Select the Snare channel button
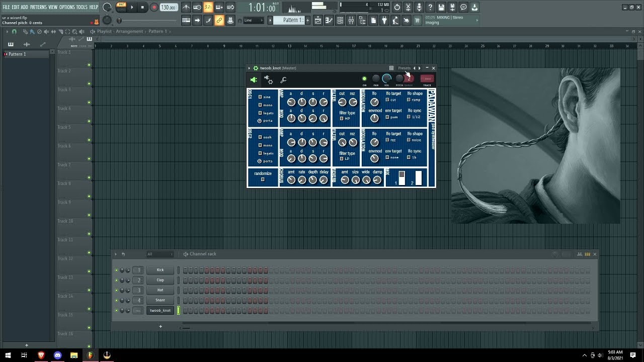Screen dimensions: 644x362 click(x=160, y=300)
